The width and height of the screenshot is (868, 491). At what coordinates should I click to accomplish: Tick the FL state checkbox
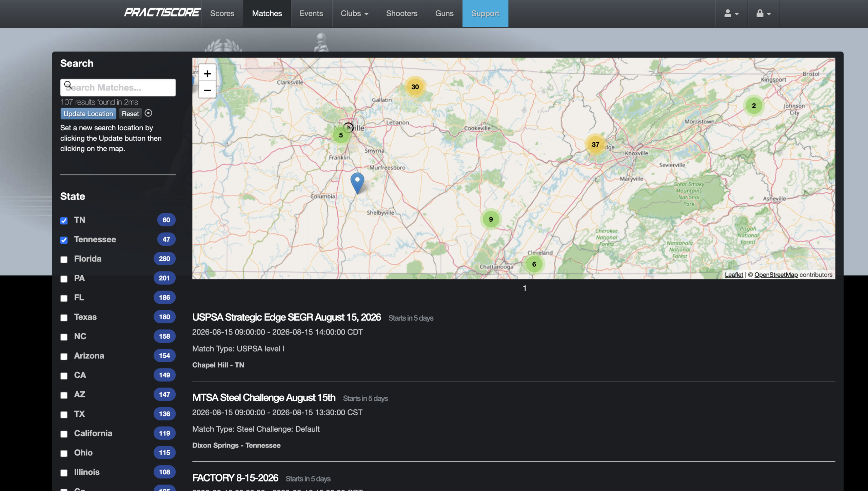coord(64,298)
